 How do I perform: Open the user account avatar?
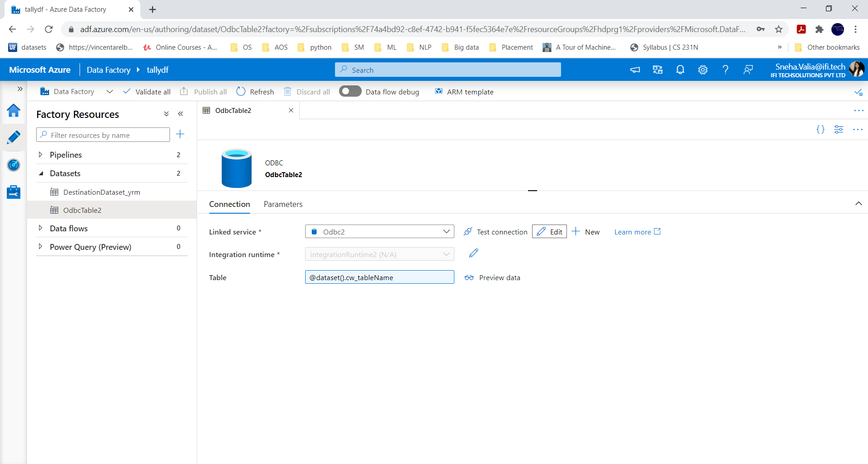point(857,69)
